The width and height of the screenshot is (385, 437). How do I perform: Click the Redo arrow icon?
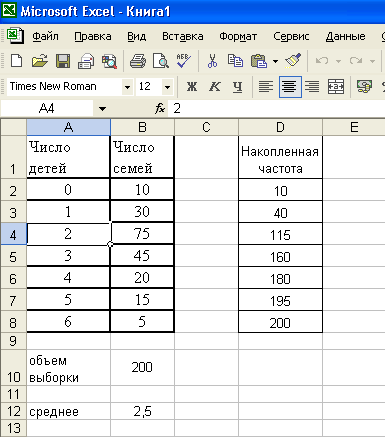point(356,61)
